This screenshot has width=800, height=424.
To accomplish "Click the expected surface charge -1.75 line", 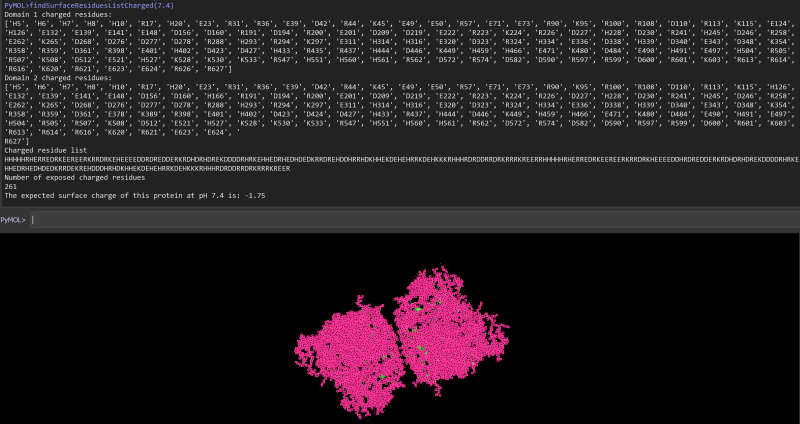I will pos(135,195).
